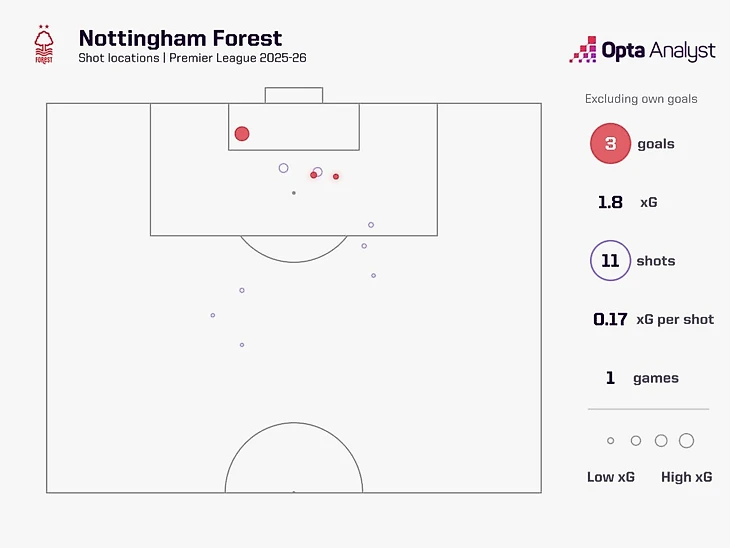This screenshot has width=730, height=548.
Task: Click the Excluding own goals note
Action: click(x=641, y=99)
